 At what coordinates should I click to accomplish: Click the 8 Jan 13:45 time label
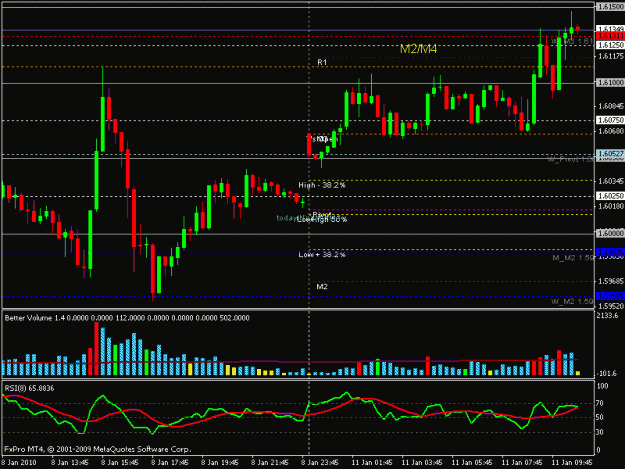[70, 462]
